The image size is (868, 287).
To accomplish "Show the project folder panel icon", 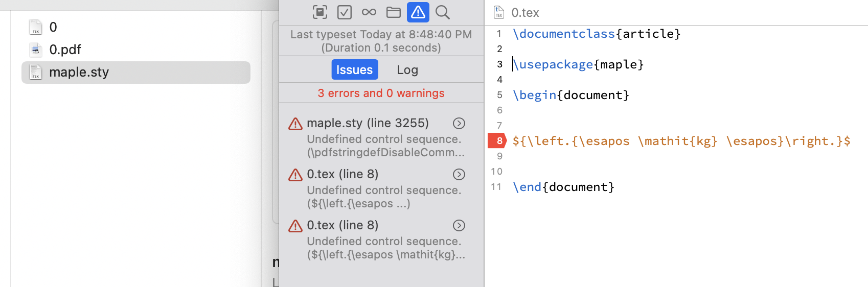I will [x=394, y=12].
